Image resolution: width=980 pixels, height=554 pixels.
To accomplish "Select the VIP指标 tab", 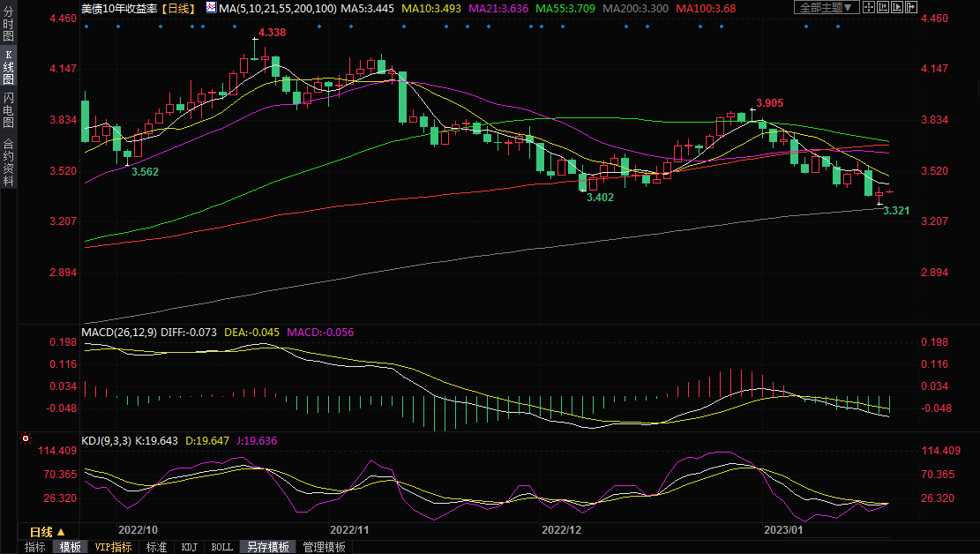I will pyautogui.click(x=114, y=547).
